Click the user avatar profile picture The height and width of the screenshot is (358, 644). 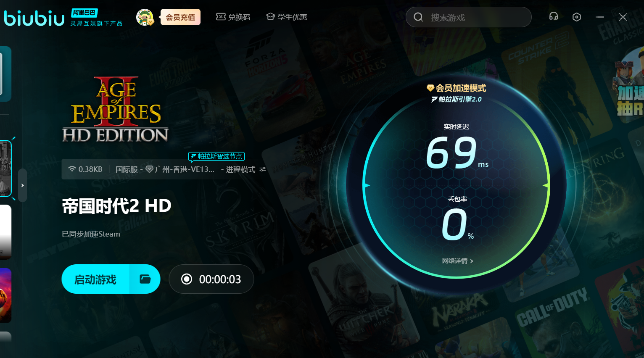145,17
